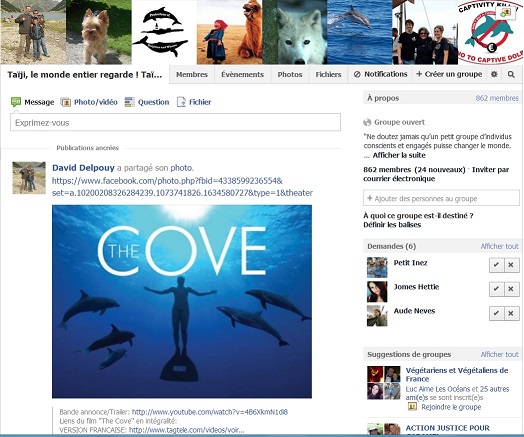Click the 862 membres link in À propos
The height and width of the screenshot is (437, 524).
pos(497,98)
